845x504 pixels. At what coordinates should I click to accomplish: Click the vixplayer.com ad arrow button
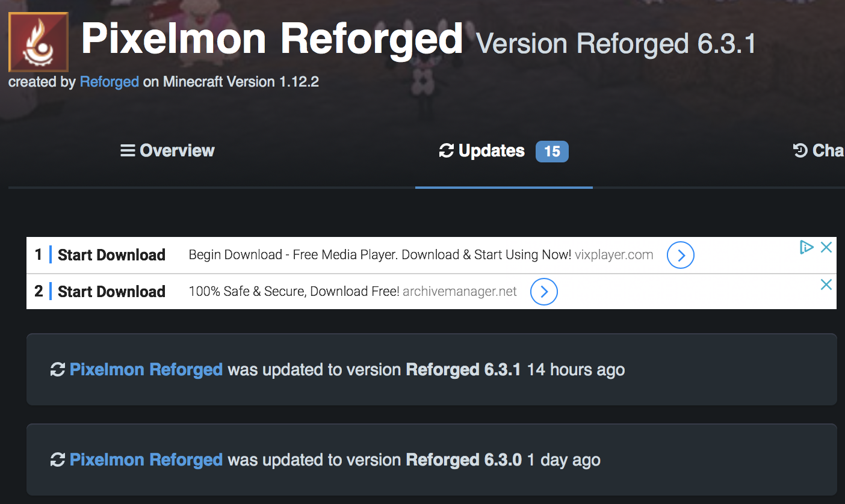[x=681, y=256]
